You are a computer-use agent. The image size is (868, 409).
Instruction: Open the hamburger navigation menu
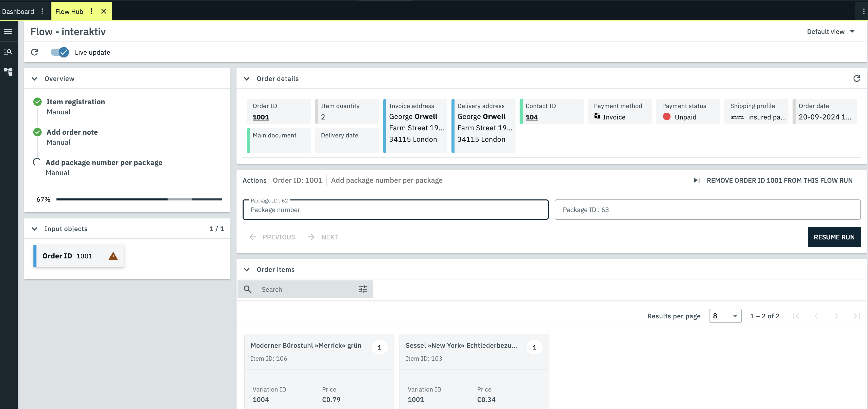coord(8,31)
